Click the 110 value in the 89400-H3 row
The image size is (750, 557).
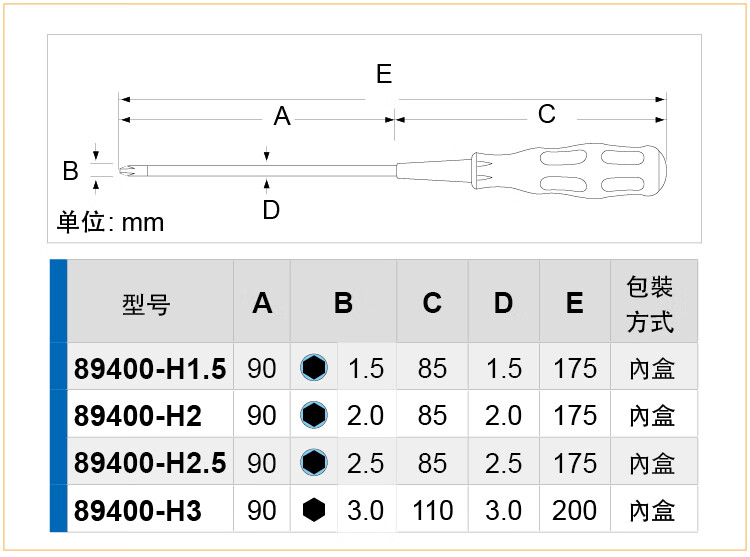[432, 511]
